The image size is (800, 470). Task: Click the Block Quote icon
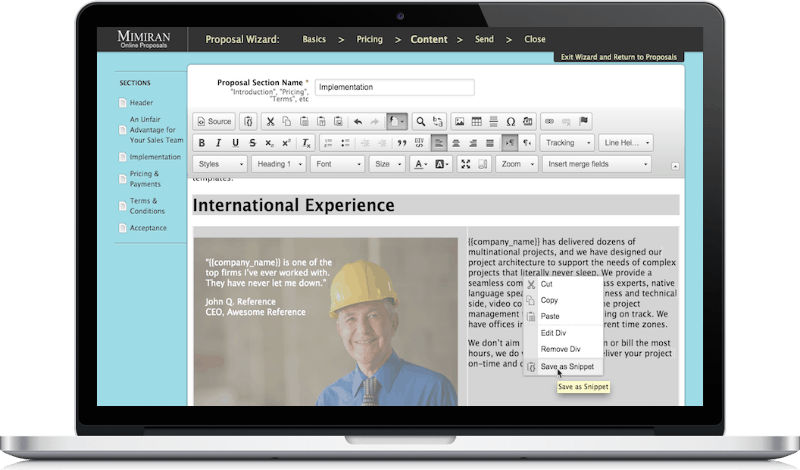click(x=402, y=143)
